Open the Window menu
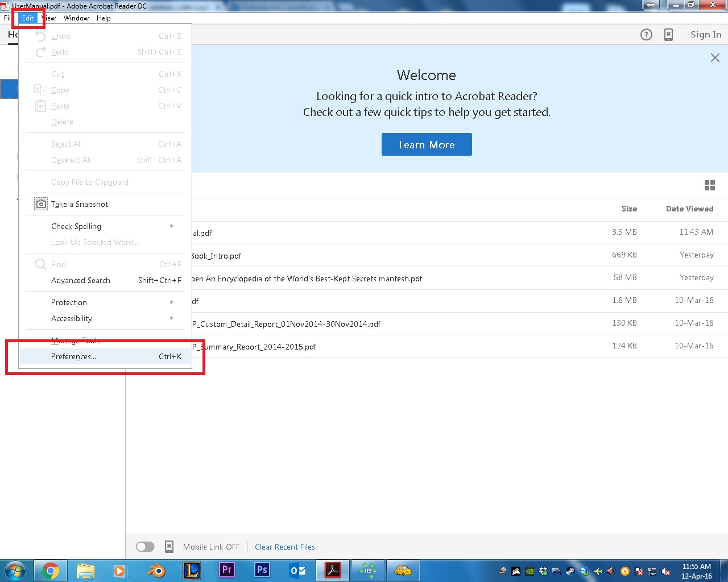The image size is (728, 582). pos(76,18)
